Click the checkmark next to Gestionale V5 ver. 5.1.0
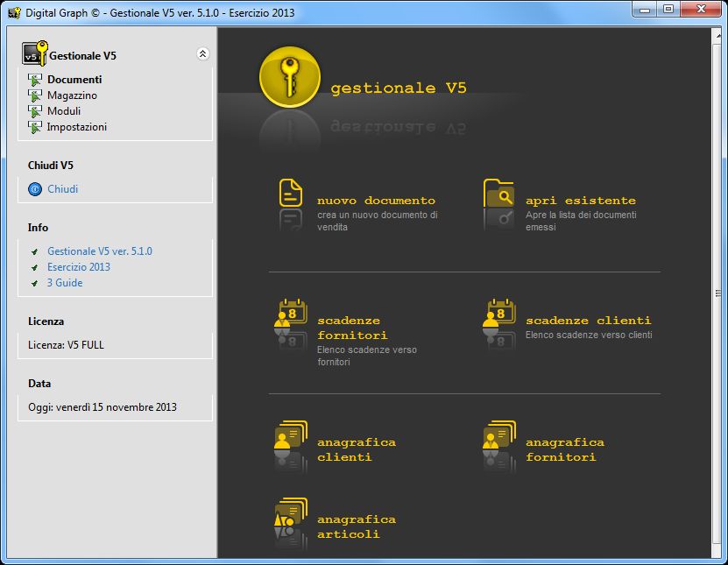 click(34, 251)
